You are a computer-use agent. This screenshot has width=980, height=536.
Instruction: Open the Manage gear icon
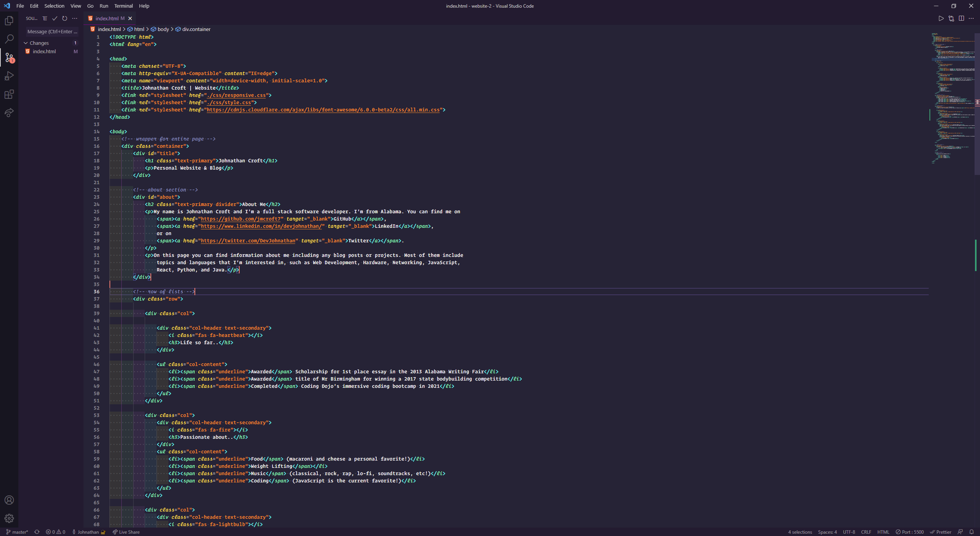click(x=9, y=518)
